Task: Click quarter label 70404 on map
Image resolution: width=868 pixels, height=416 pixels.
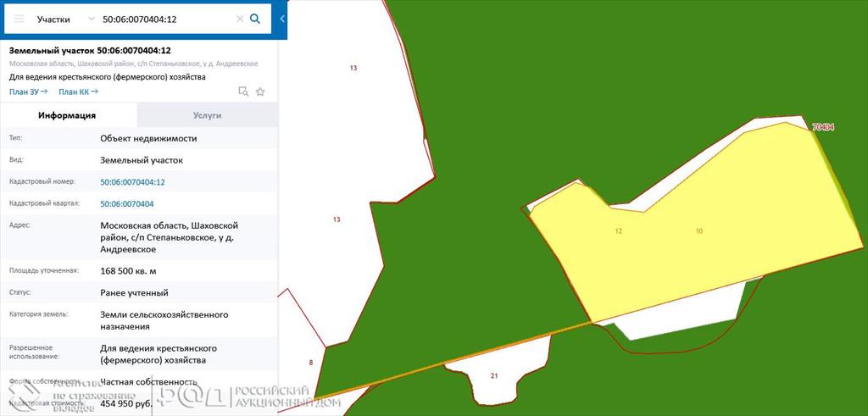Action: tap(822, 127)
